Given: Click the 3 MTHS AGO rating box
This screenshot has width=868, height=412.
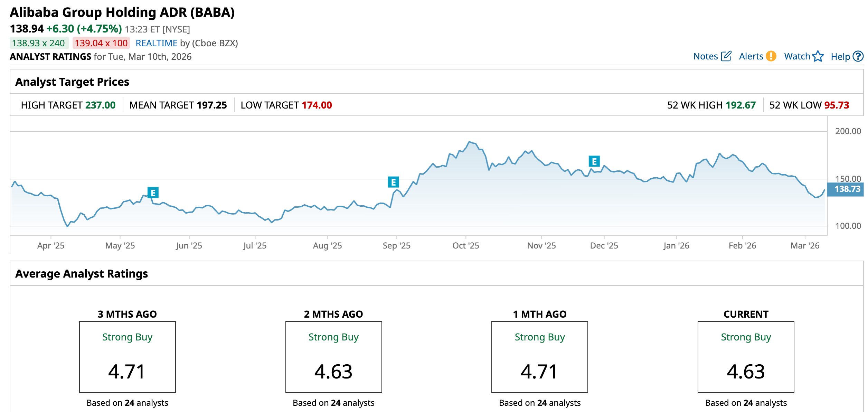Looking at the screenshot, I should tap(128, 357).
